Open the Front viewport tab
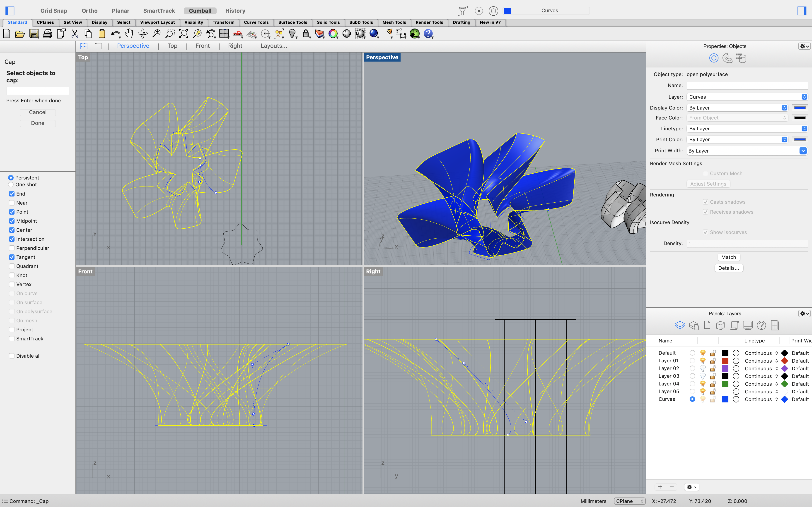 202,46
